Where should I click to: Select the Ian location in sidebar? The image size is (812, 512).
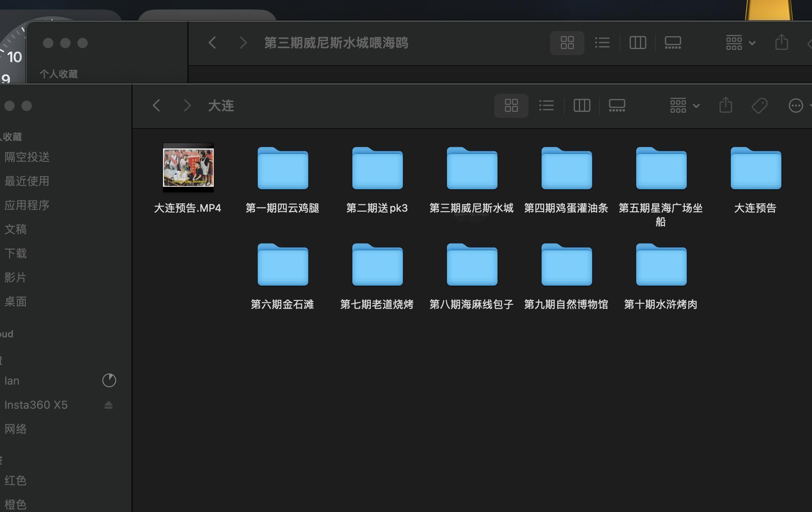(x=12, y=381)
